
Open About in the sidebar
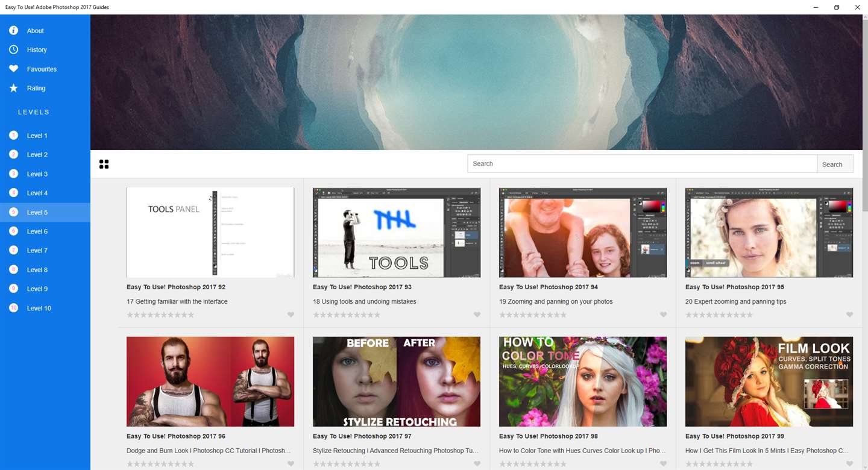pyautogui.click(x=45, y=31)
